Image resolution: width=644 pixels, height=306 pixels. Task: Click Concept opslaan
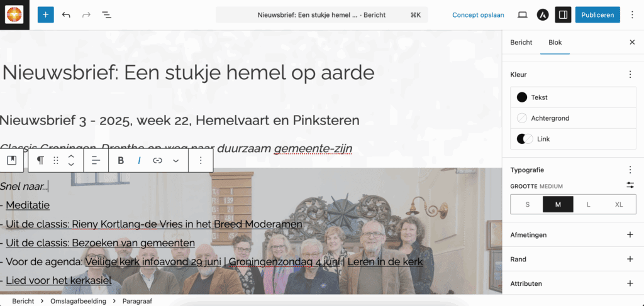478,14
